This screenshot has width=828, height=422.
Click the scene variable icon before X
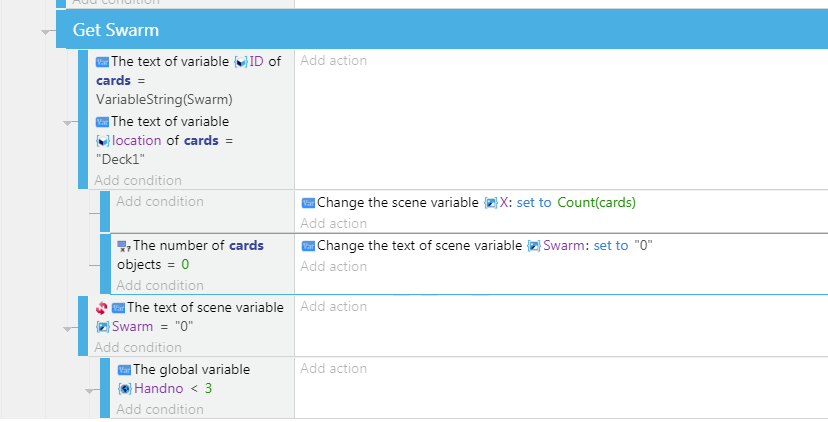pos(490,203)
